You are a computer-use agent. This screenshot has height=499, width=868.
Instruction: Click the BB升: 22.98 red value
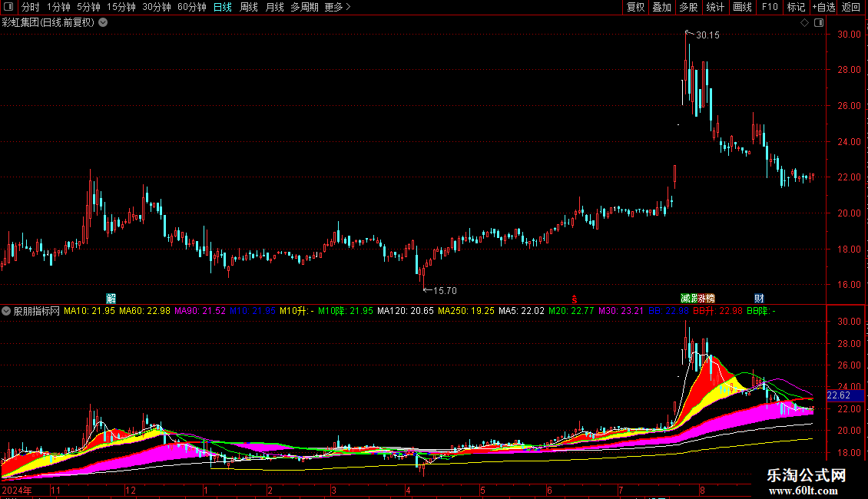pyautogui.click(x=718, y=311)
